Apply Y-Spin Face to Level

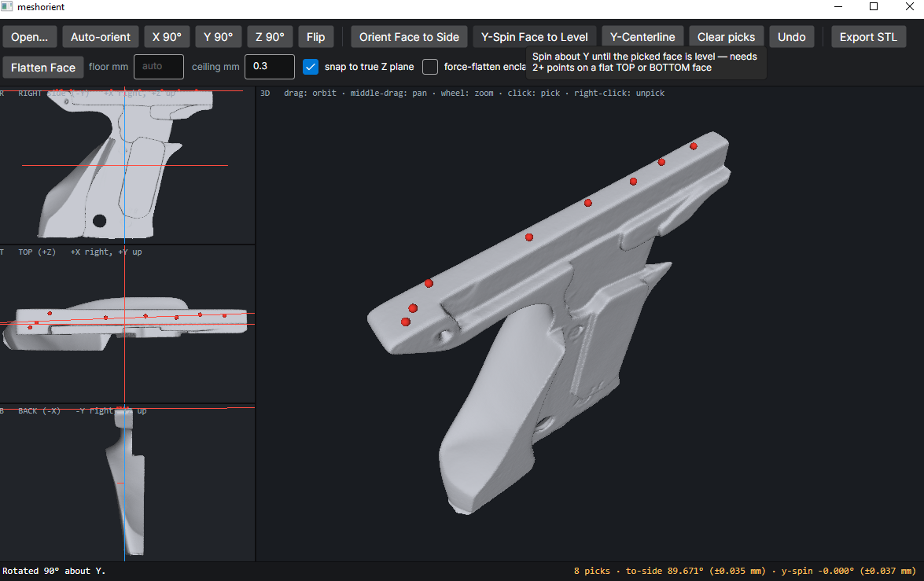click(x=535, y=36)
